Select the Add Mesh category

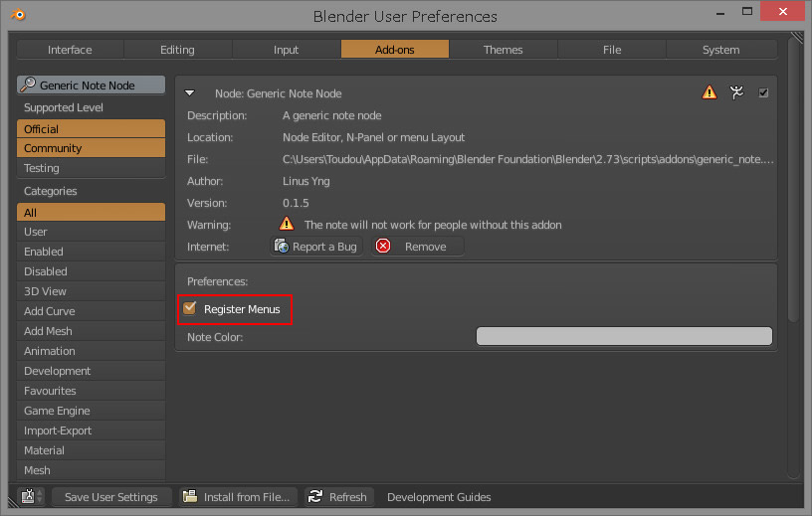(92, 331)
